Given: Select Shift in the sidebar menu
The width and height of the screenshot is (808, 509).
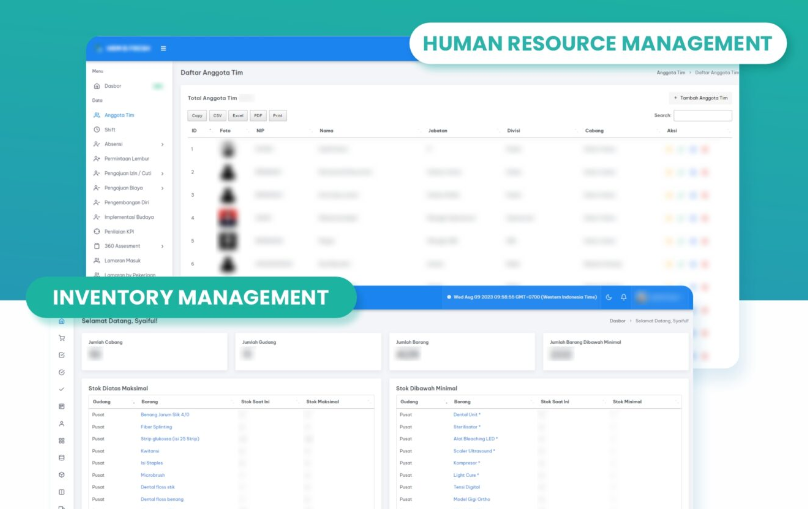Looking at the screenshot, I should pos(110,130).
